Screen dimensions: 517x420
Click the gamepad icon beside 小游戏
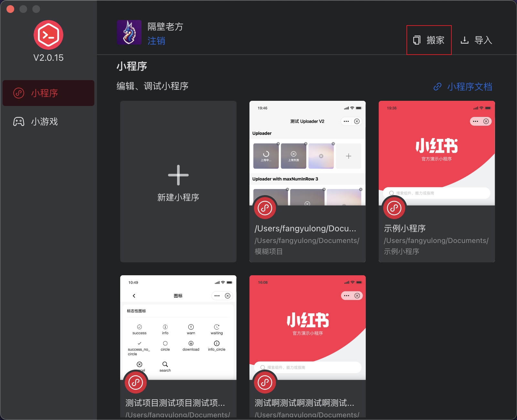(19, 121)
